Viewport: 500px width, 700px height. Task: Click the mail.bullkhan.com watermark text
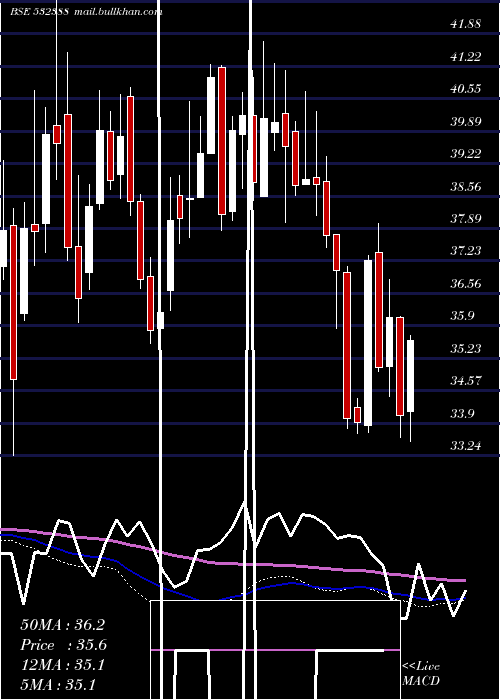click(x=117, y=12)
